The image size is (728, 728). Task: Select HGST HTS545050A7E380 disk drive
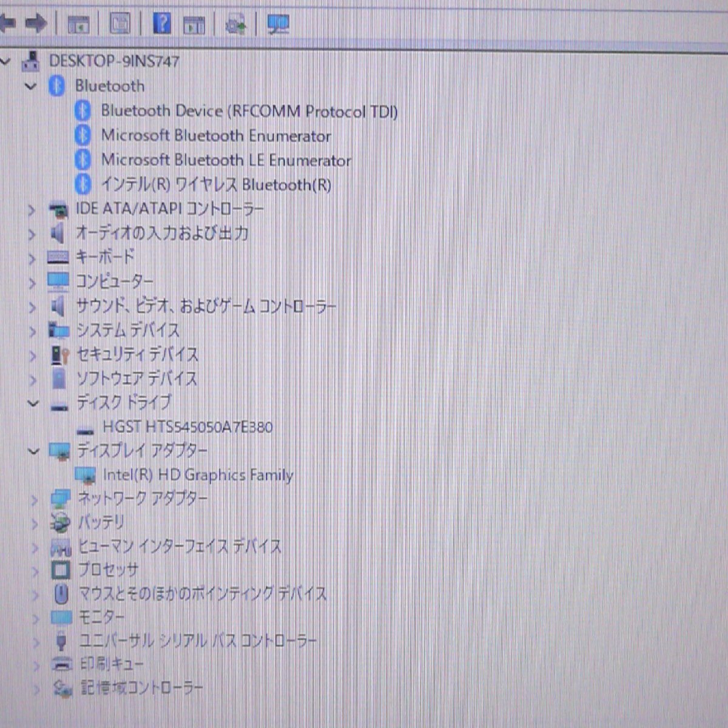[x=187, y=427]
